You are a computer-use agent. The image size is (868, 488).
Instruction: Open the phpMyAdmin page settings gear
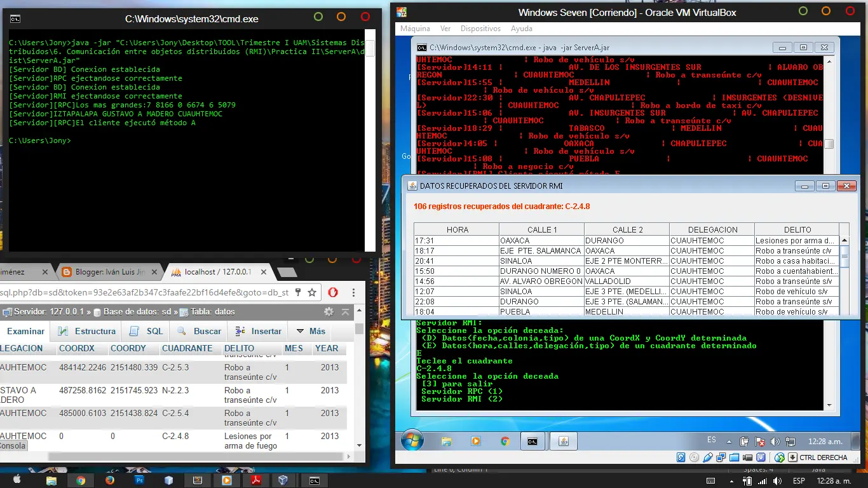pos(329,312)
